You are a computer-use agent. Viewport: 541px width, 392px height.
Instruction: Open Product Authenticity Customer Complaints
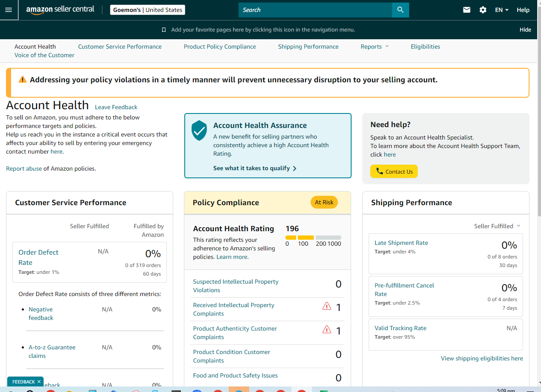pyautogui.click(x=235, y=333)
